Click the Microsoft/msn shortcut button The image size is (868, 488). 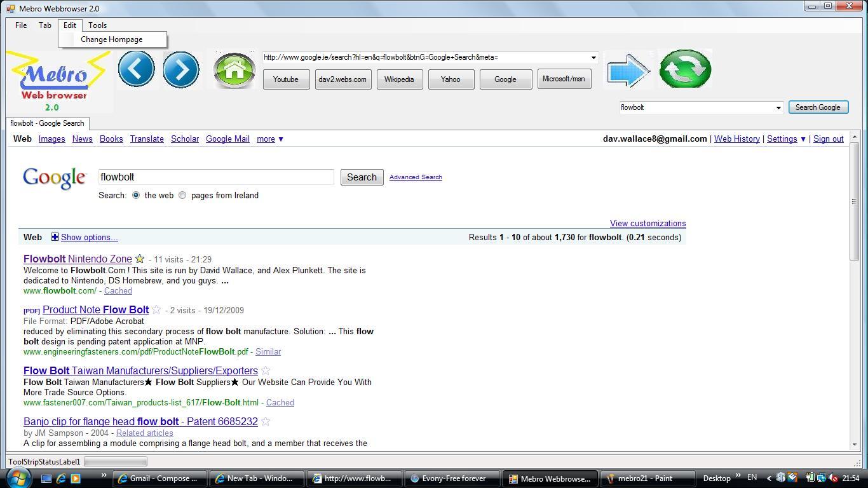point(564,79)
